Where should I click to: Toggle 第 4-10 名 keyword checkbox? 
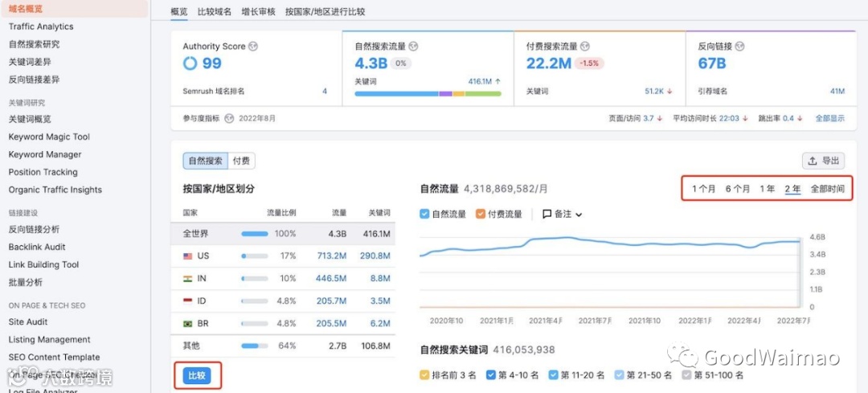(490, 375)
